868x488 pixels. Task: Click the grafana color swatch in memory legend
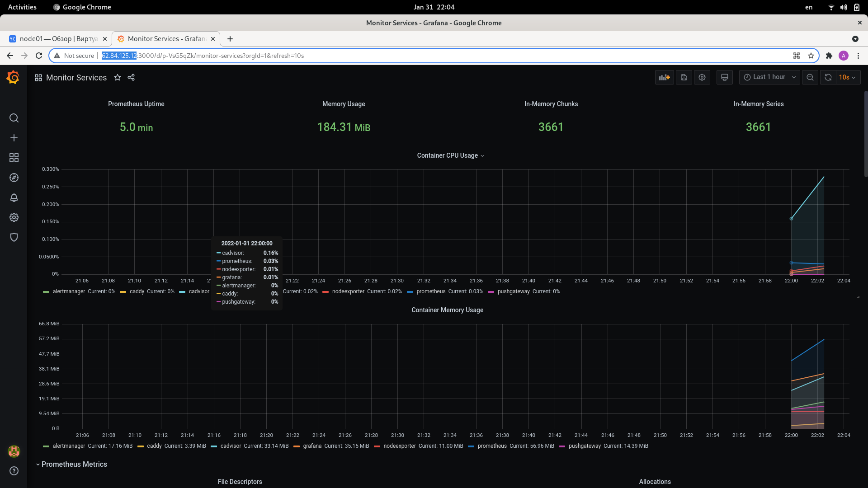(297, 446)
